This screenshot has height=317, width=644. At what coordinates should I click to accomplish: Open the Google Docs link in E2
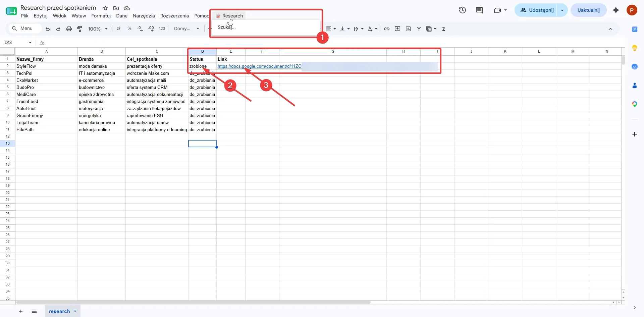pos(259,66)
